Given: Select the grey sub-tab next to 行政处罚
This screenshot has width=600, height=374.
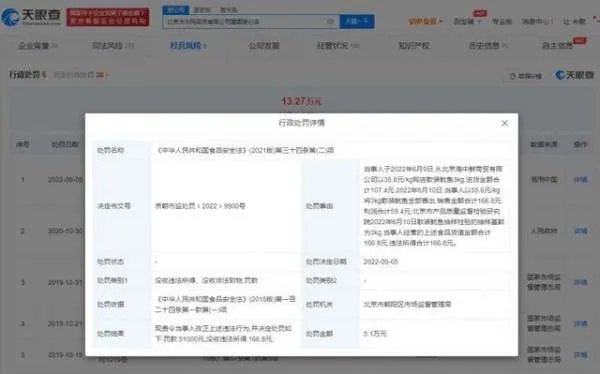Looking at the screenshot, I should coord(80,75).
